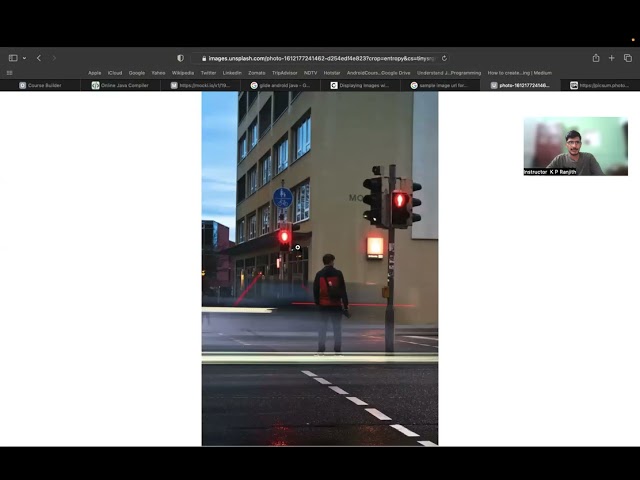Open the Yahoo bookmark

pos(158,73)
